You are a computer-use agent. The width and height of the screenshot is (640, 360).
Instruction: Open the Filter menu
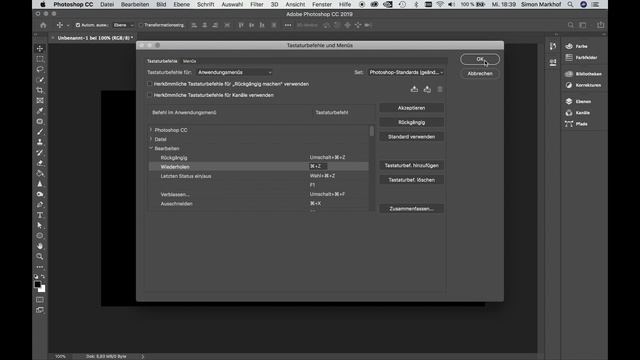[x=257, y=4]
